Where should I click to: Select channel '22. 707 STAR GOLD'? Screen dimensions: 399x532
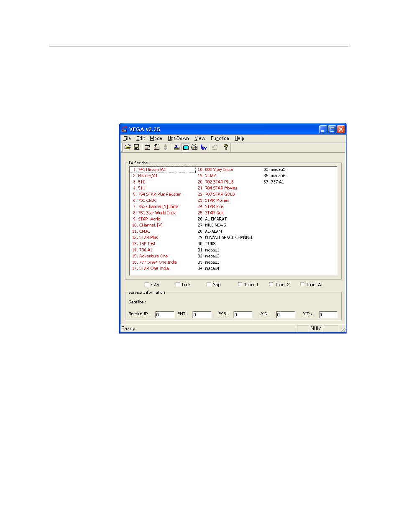(216, 194)
